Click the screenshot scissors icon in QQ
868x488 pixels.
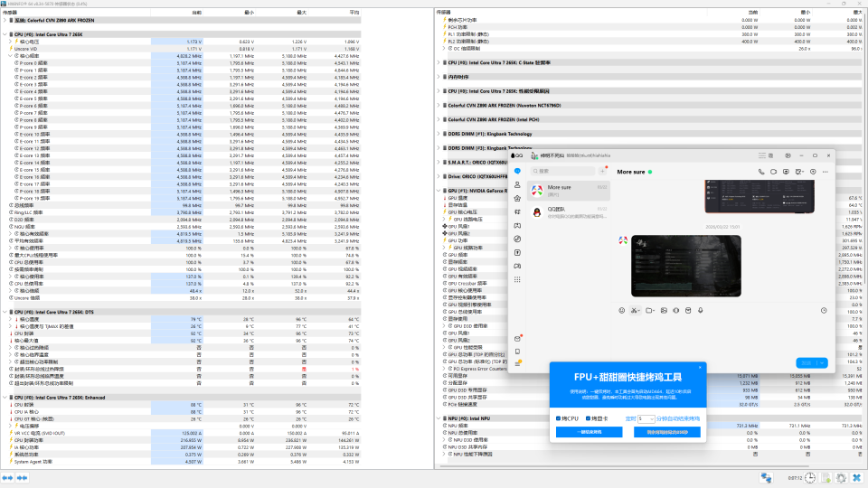[x=636, y=310]
